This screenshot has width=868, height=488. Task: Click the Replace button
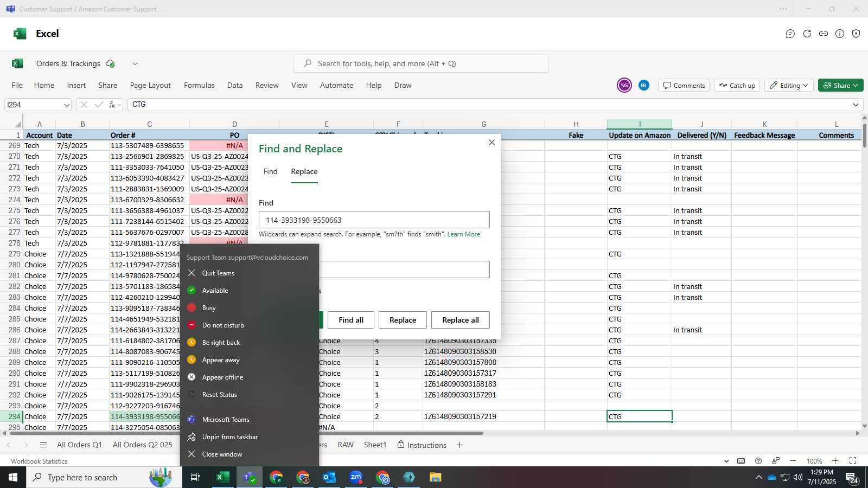(x=403, y=320)
